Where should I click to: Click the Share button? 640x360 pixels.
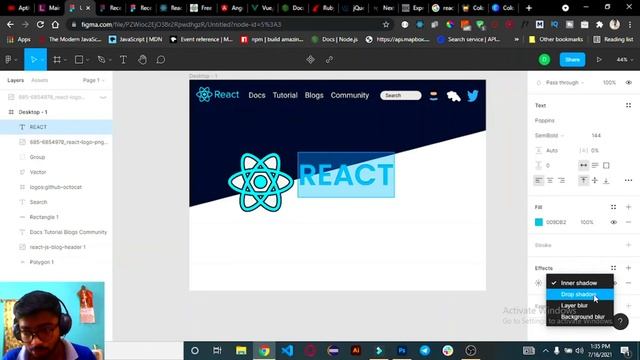coord(572,60)
